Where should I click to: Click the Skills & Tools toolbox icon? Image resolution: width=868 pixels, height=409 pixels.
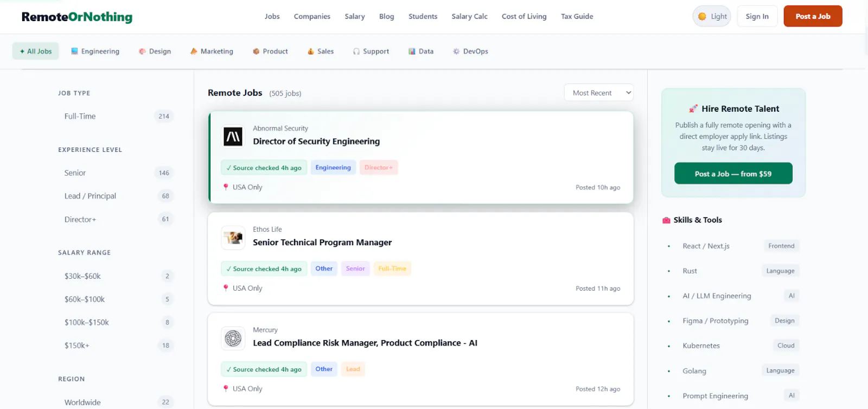coord(666,220)
